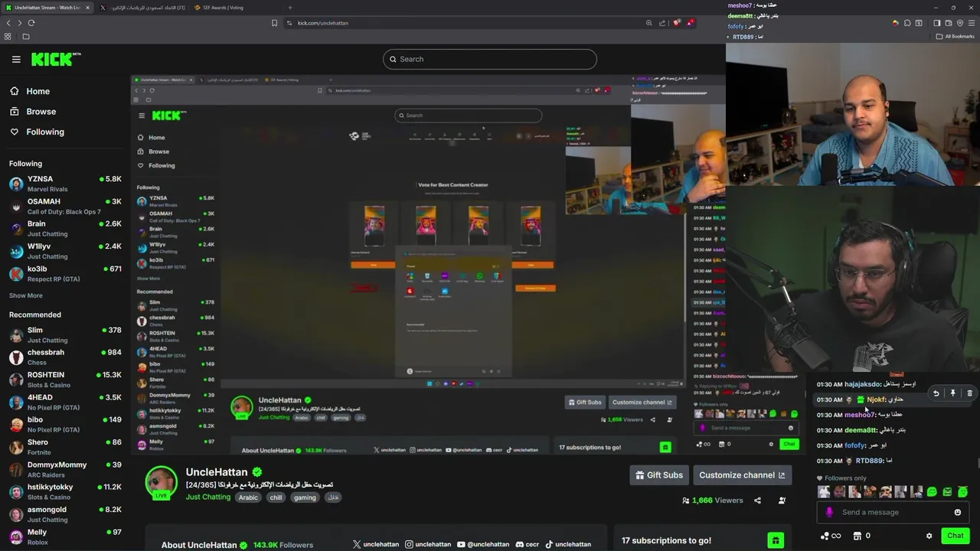The height and width of the screenshot is (551, 980).
Task: Bookmark this page icon in address bar
Action: 274,23
